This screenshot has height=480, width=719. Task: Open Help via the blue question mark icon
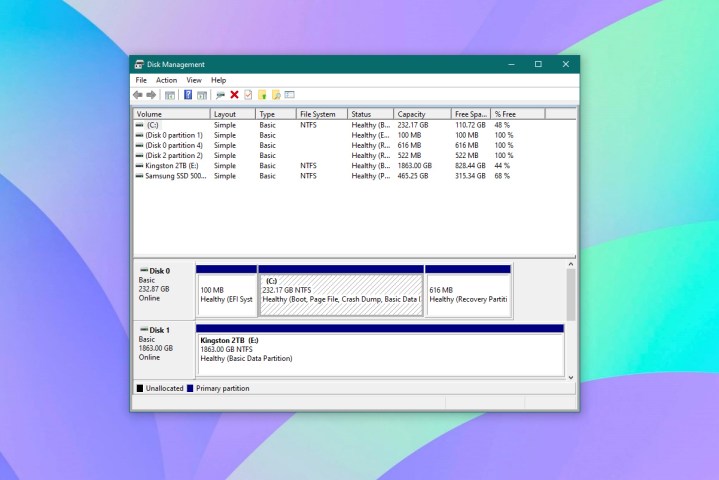pos(188,94)
